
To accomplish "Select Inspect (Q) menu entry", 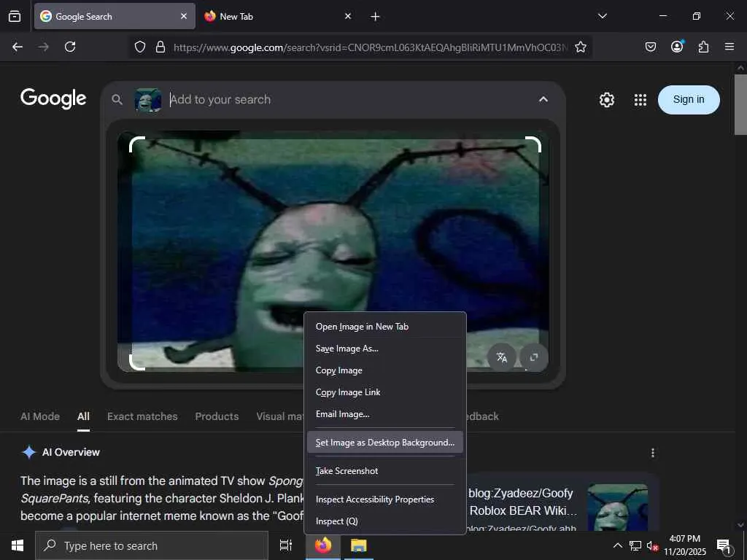I will tap(384, 521).
